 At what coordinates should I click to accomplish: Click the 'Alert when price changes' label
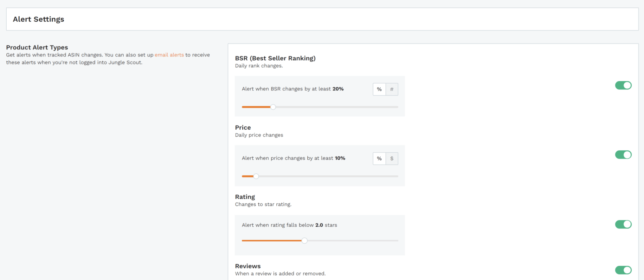pos(293,158)
